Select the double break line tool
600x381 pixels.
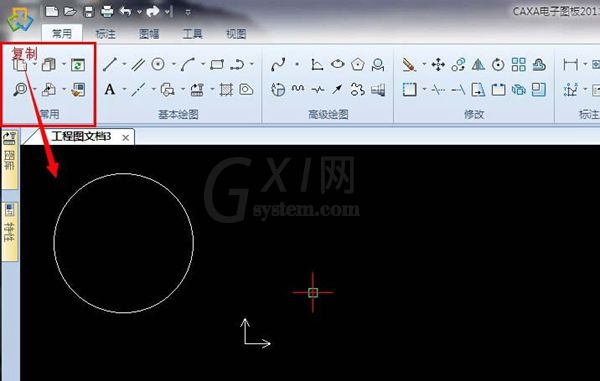click(x=318, y=90)
